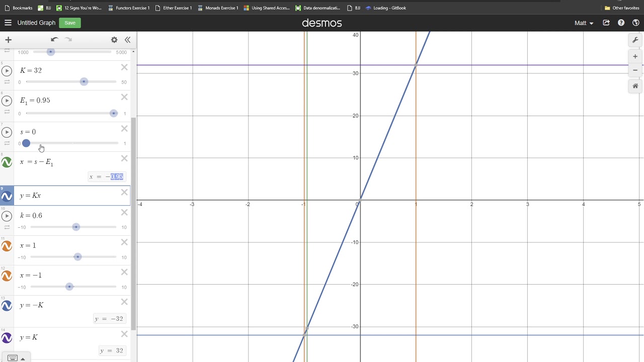Delete the x = −1 expression

[x=124, y=272]
